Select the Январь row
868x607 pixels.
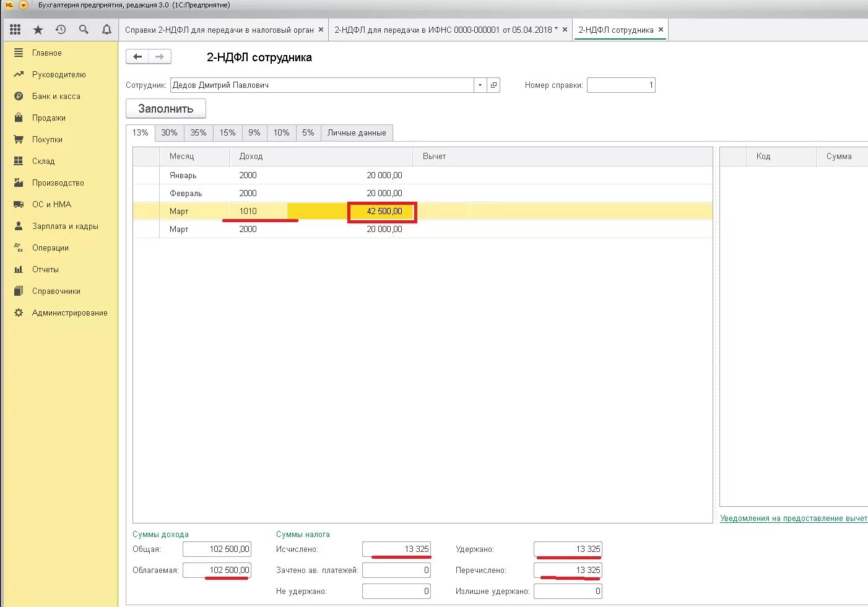pyautogui.click(x=422, y=175)
